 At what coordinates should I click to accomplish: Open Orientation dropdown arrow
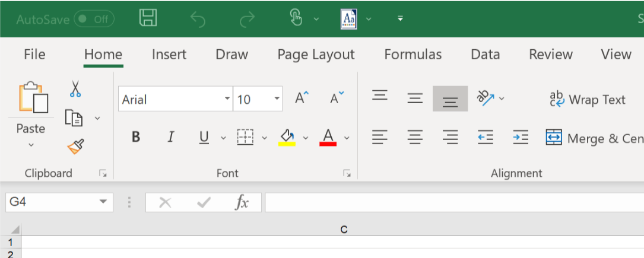(502, 98)
